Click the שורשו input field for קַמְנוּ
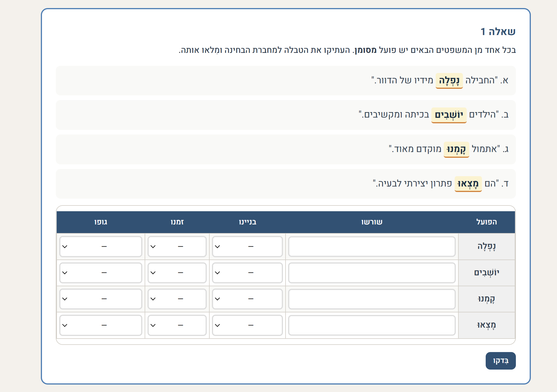557x392 pixels. click(372, 299)
